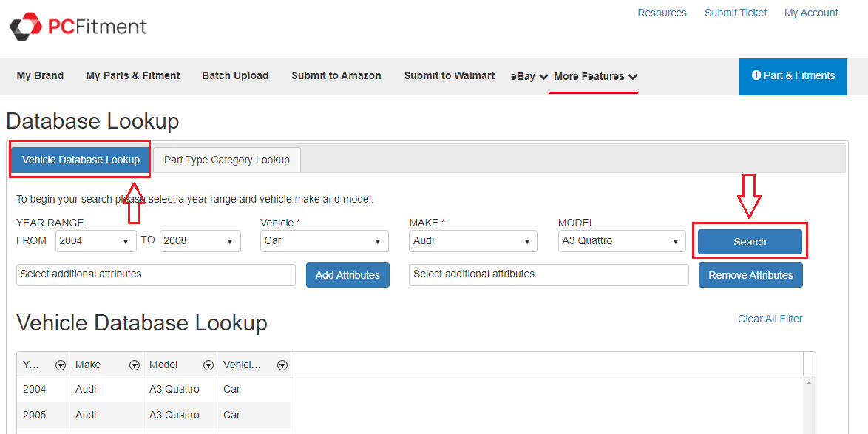Click the Clear All Filter link

tap(770, 319)
